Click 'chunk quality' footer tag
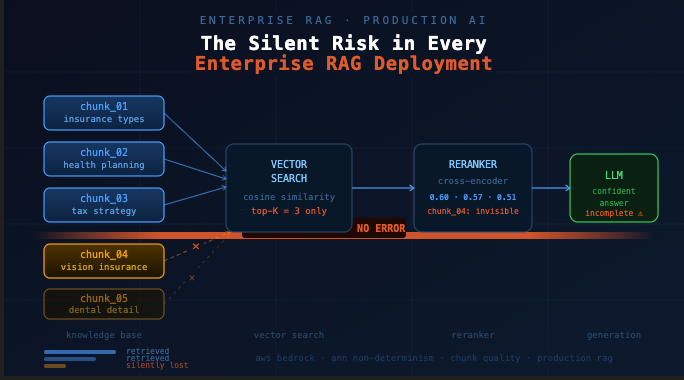 (x=485, y=358)
